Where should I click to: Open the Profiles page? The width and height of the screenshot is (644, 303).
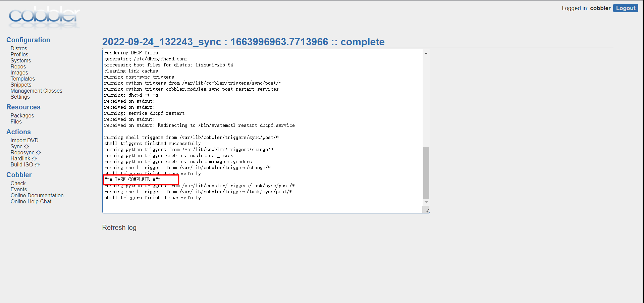coord(19,55)
